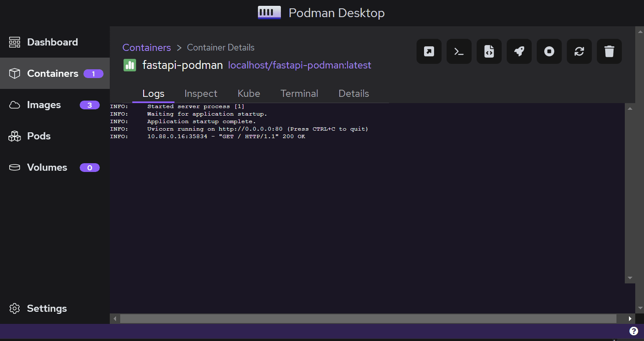Click fastapi-podman container name heading

pyautogui.click(x=182, y=65)
